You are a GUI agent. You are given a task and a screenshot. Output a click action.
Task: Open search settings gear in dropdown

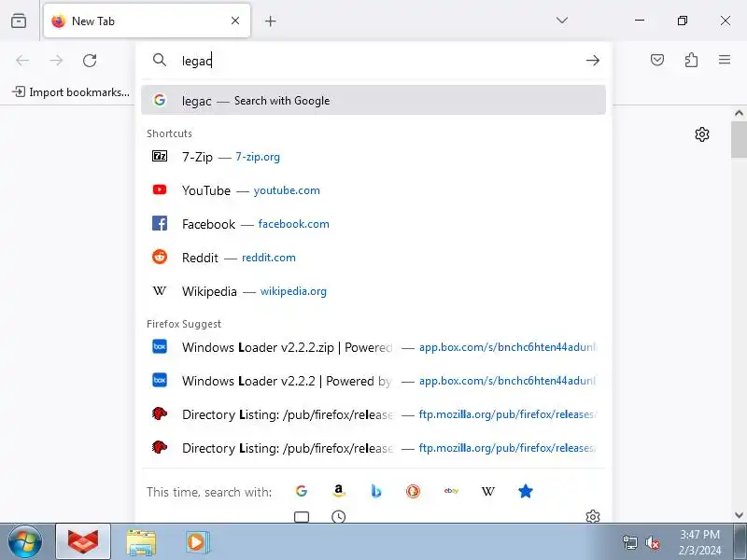tap(593, 516)
